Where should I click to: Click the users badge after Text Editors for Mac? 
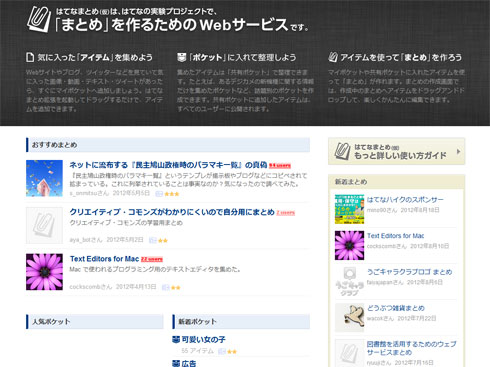(x=152, y=259)
